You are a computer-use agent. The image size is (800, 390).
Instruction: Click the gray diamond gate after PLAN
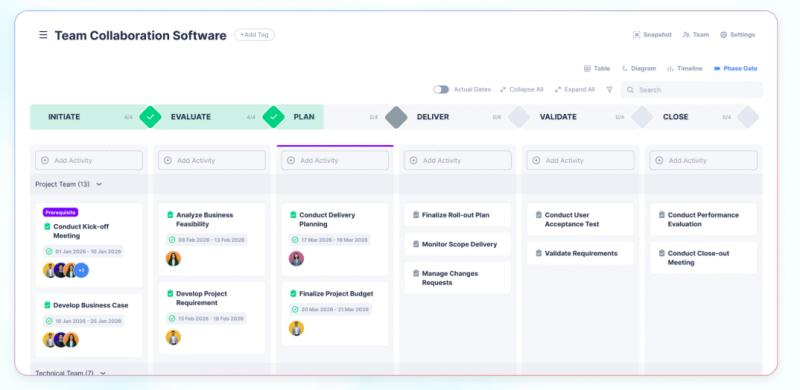(396, 117)
